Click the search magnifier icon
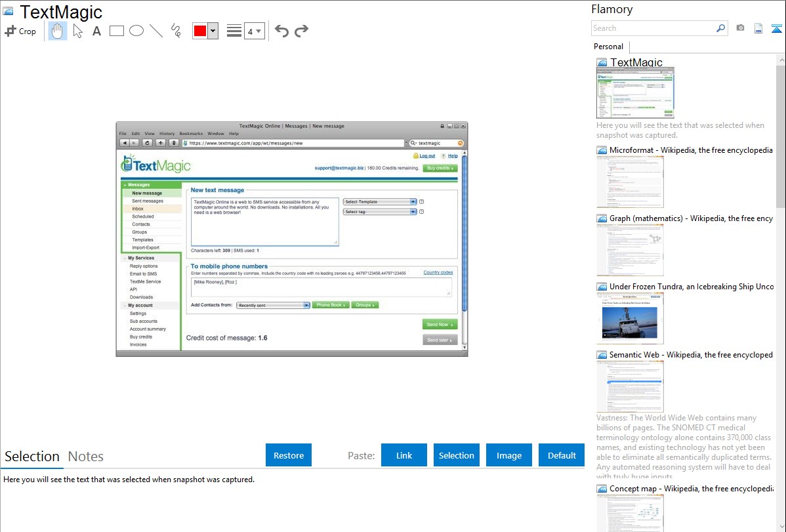 click(x=721, y=28)
